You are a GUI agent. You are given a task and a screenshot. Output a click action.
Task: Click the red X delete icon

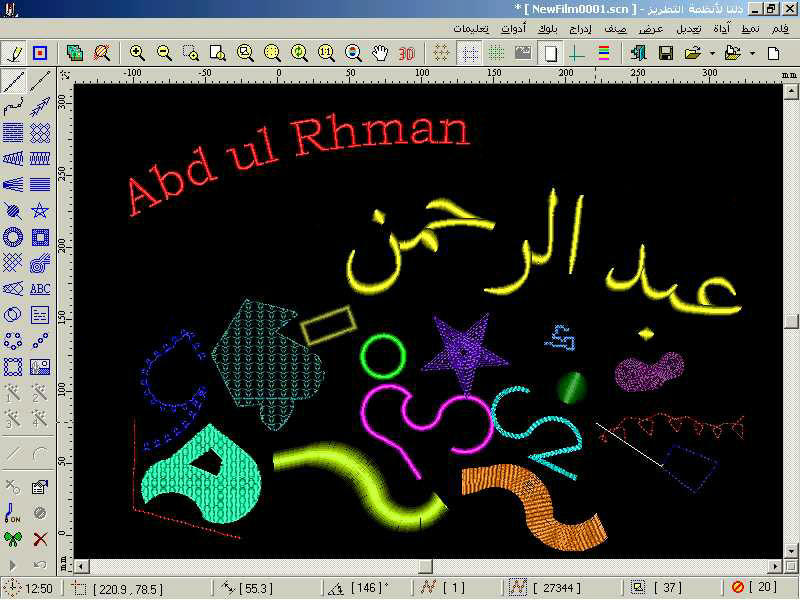40,539
